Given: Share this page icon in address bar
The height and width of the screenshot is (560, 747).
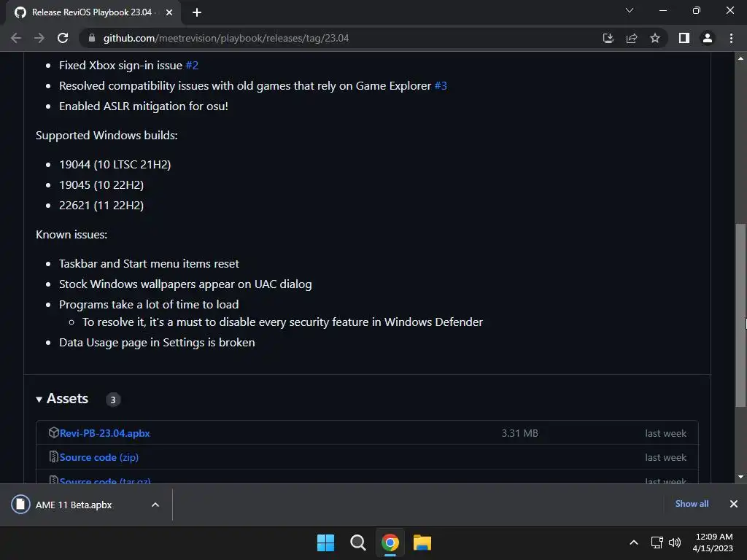Looking at the screenshot, I should pyautogui.click(x=632, y=38).
